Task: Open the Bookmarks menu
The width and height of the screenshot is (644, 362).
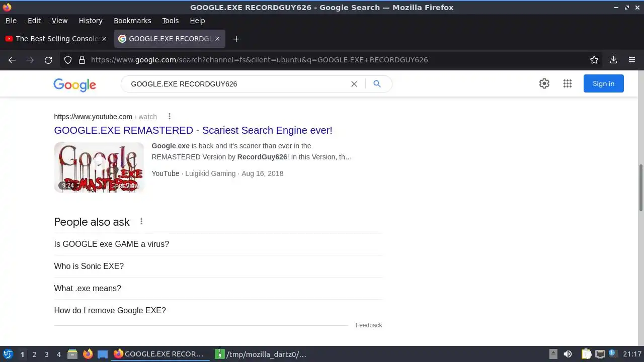Action: (132, 21)
